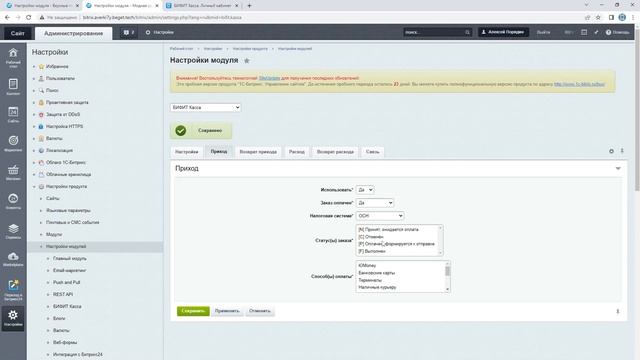
Task: Click the Отменить button
Action: coord(260,311)
